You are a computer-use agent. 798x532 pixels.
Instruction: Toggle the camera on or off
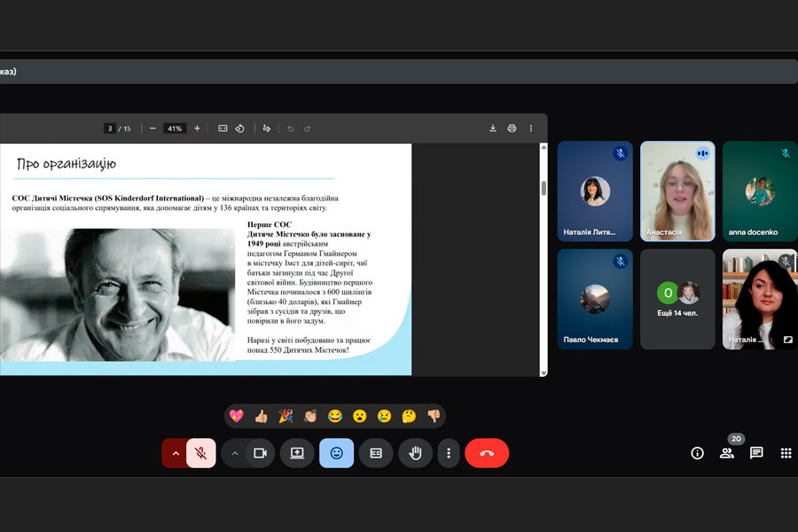coord(260,453)
